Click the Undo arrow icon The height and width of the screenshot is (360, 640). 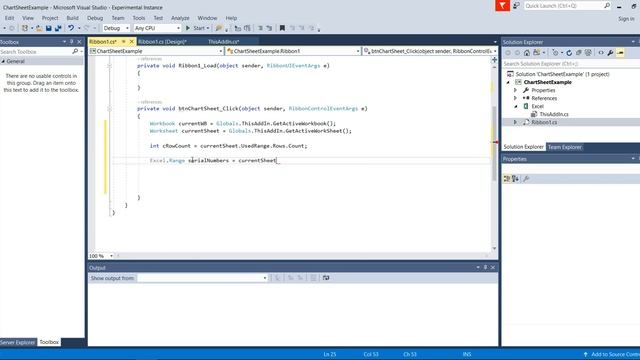tap(71, 28)
